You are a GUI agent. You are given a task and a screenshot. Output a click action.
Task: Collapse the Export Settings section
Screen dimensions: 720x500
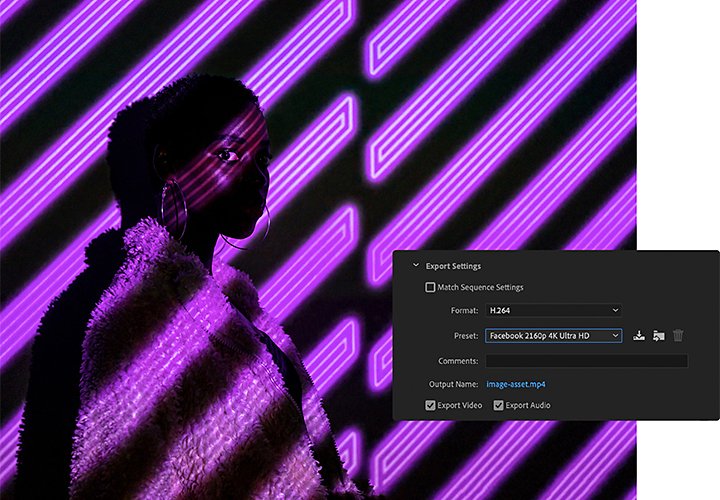tap(416, 266)
